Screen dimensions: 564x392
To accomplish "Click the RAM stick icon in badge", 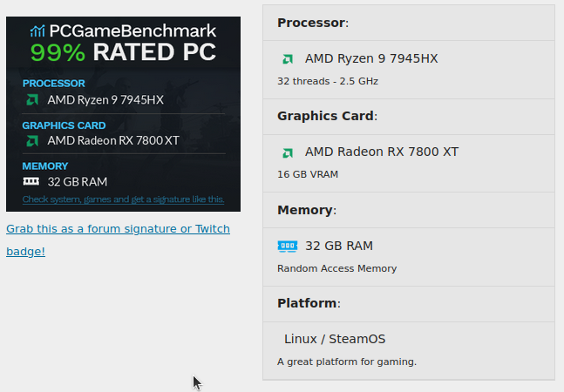I will [x=31, y=181].
